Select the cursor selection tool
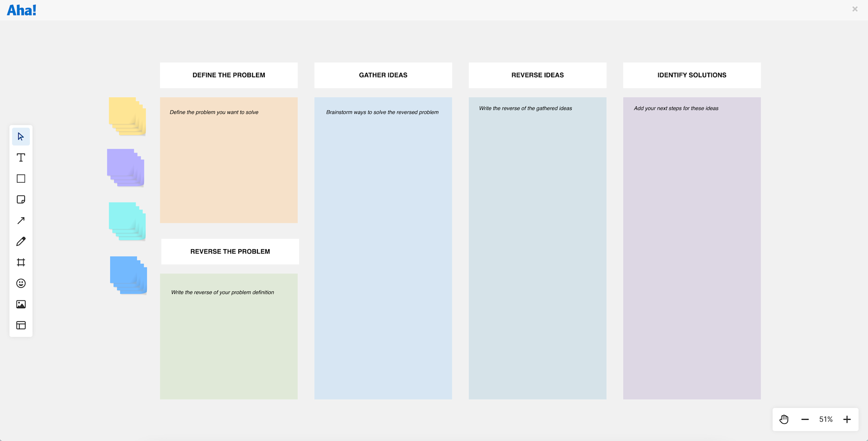Viewport: 868px width, 441px height. click(20, 136)
